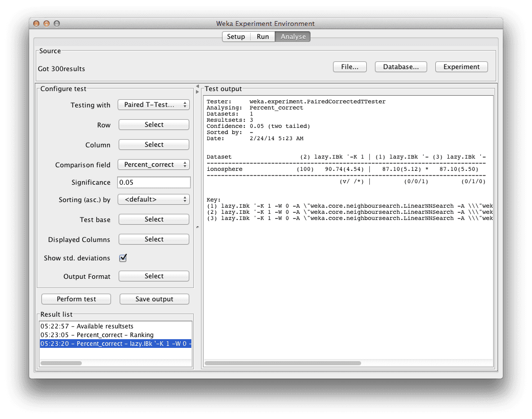Load results from Experiment button
Image resolution: width=532 pixels, height=419 pixels.
pyautogui.click(x=461, y=67)
